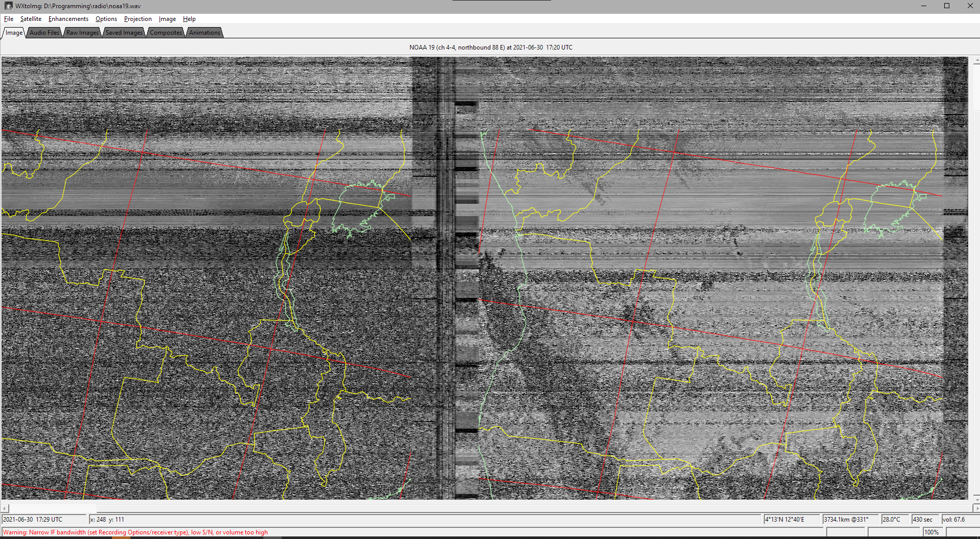
Task: Click the 430 sec status field
Action: (926, 520)
